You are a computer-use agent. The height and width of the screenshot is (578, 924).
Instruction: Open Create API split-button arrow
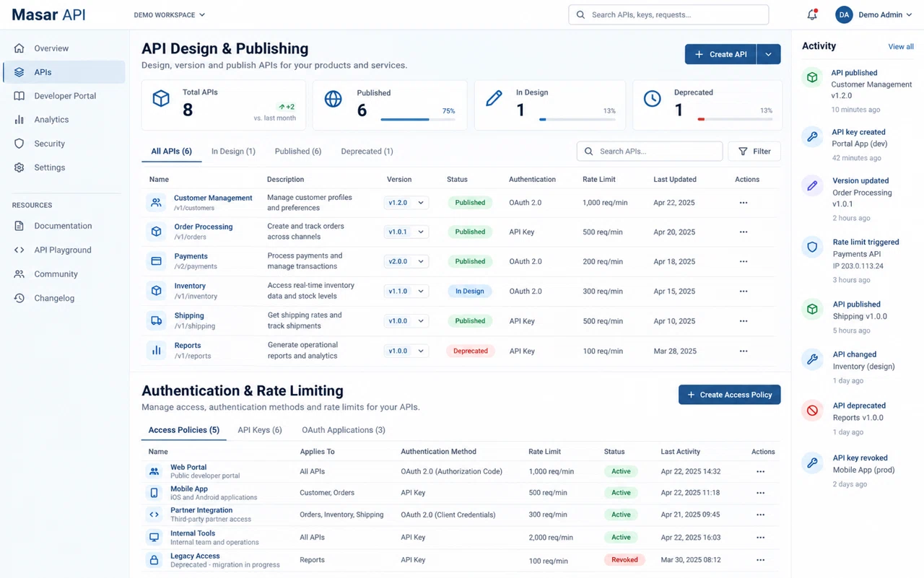pos(769,54)
